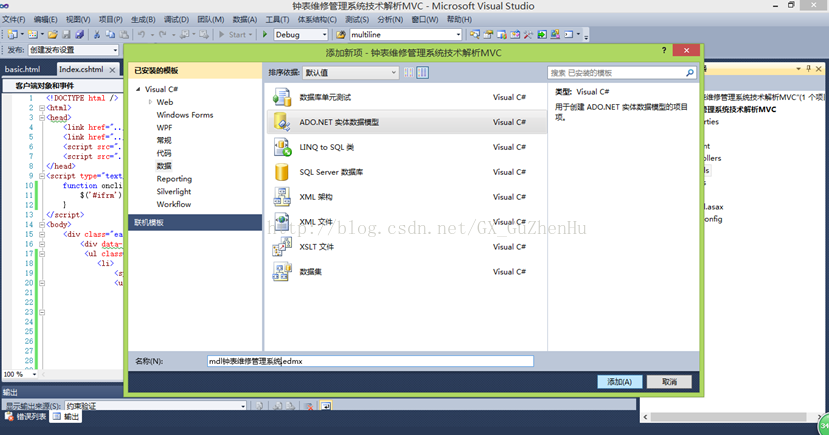Collapse the html tag outline on line 2
The image size is (834, 435).
point(41,108)
